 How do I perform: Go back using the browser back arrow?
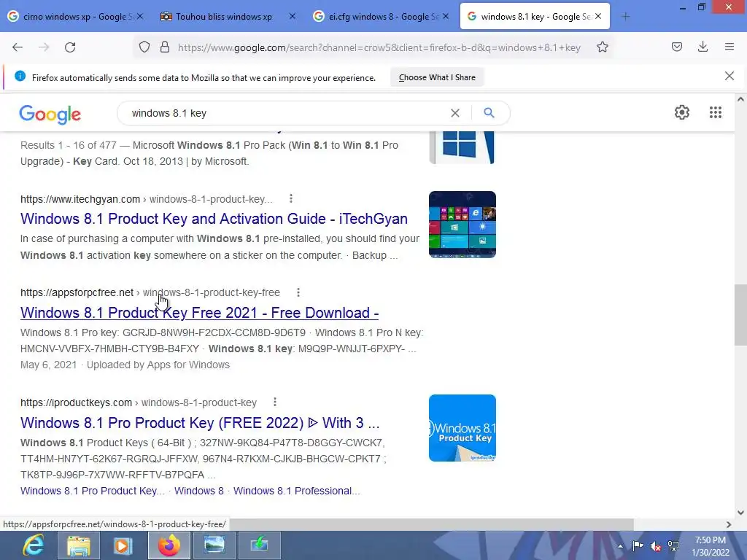(18, 47)
